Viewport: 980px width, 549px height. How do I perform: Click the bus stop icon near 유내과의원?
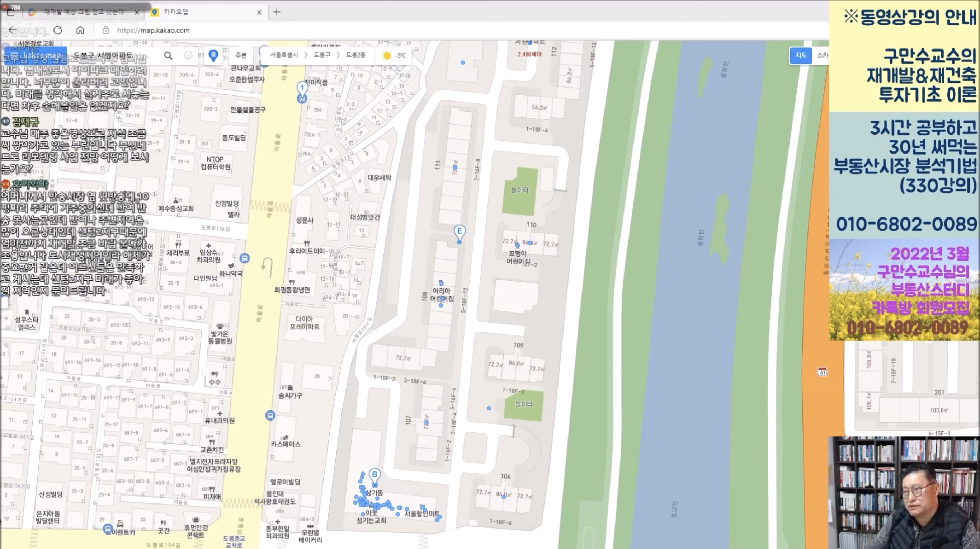[x=270, y=416]
